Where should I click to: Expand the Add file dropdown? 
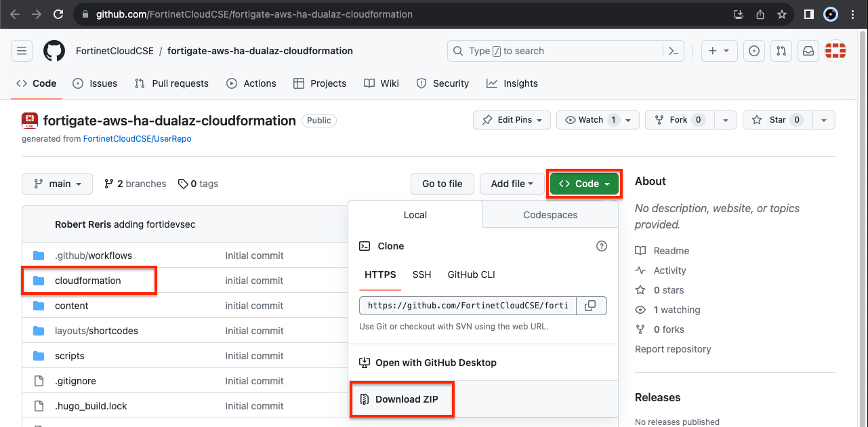(x=512, y=184)
